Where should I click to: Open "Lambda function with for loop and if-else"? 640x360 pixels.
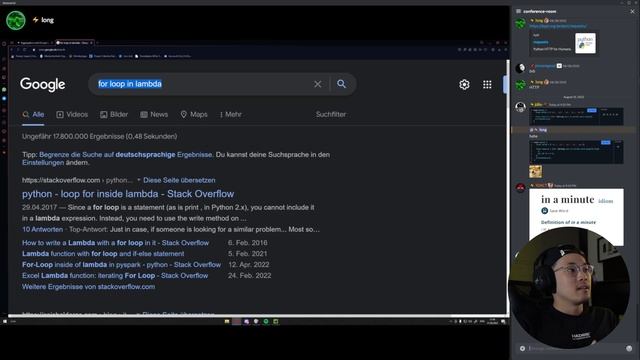(x=103, y=254)
